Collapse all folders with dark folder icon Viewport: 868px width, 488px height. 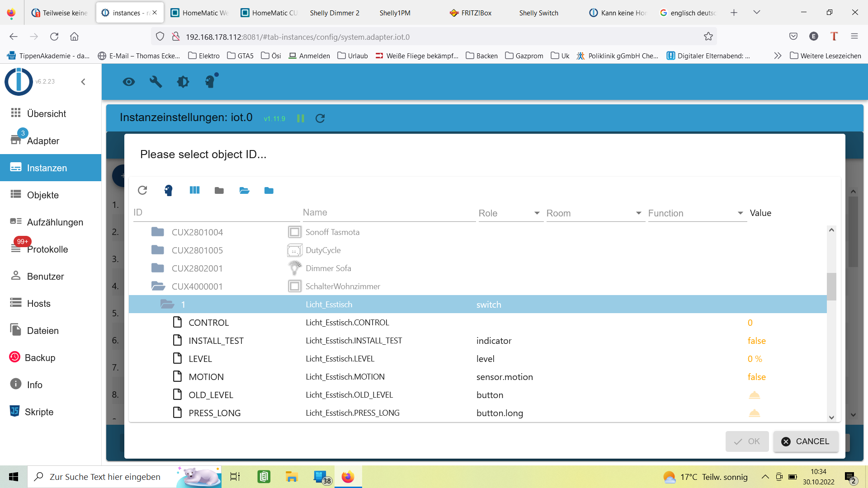[219, 190]
